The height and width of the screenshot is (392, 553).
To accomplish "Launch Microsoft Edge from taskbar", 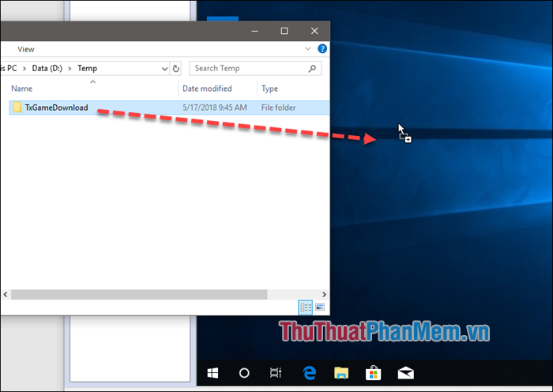I will tap(310, 373).
